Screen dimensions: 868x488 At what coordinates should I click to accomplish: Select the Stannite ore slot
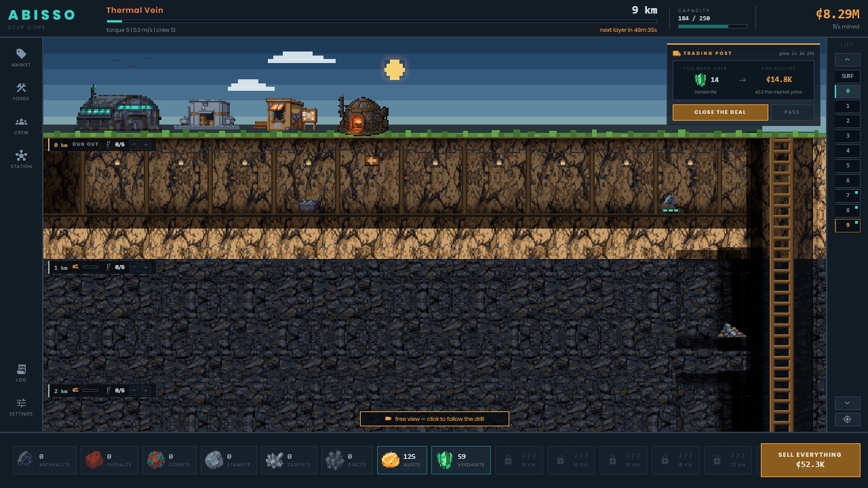tap(229, 460)
